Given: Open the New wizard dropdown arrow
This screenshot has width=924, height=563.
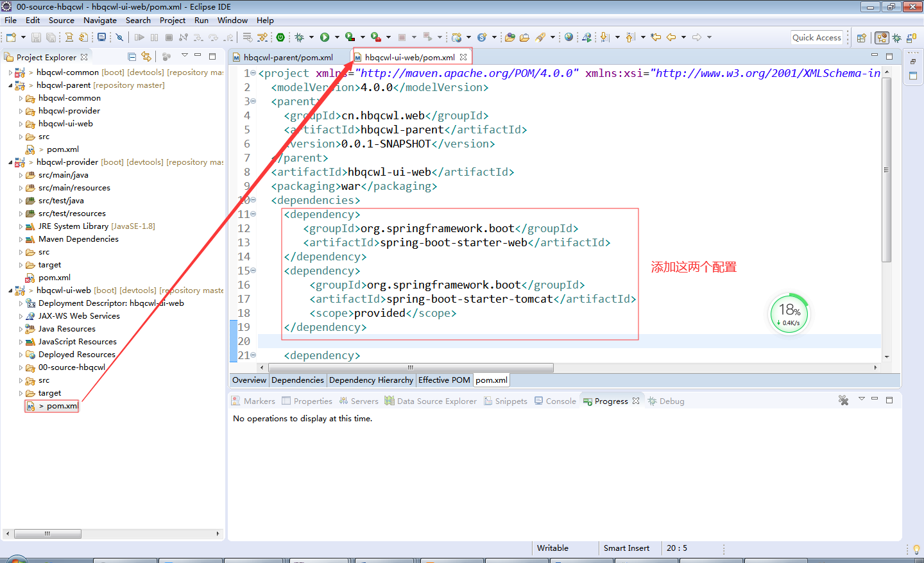Looking at the screenshot, I should (x=23, y=37).
